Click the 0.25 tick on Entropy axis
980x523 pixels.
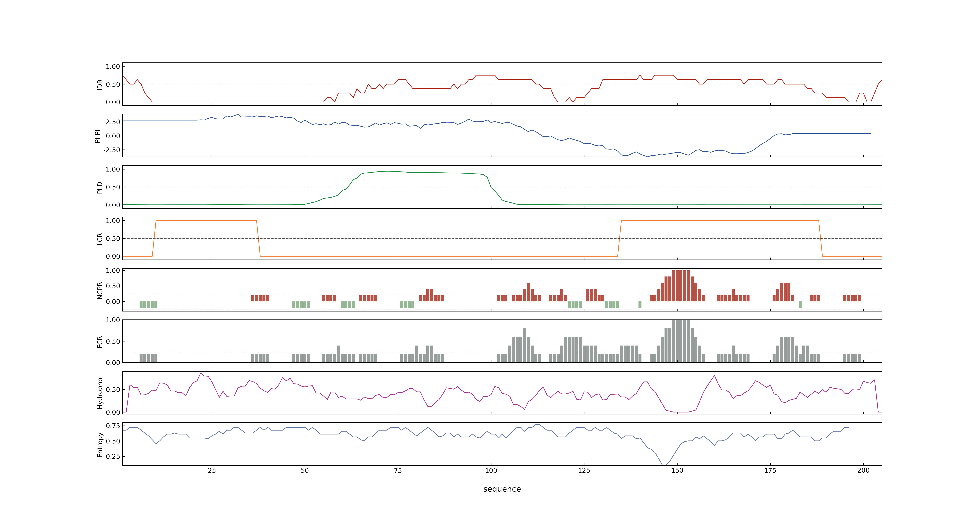coord(113,456)
